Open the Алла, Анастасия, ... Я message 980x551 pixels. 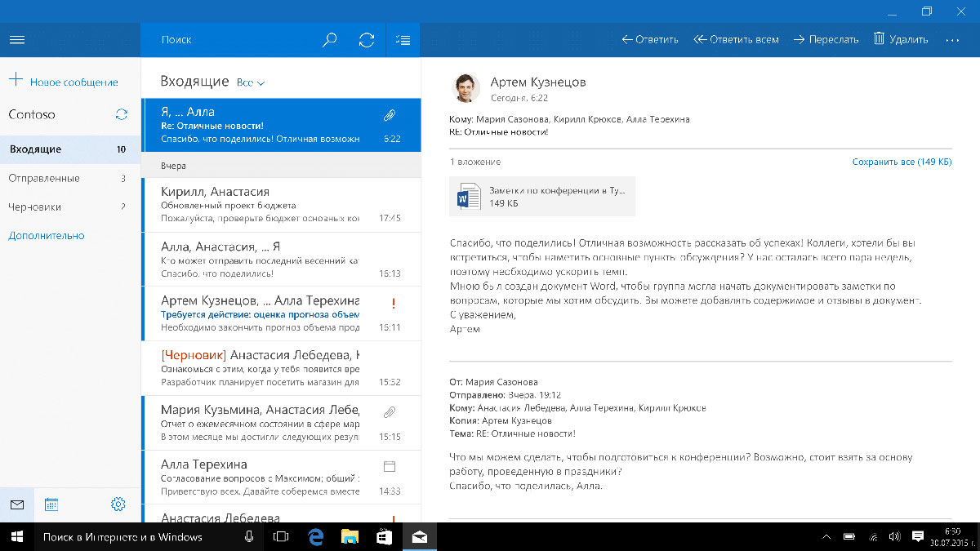coord(281,259)
